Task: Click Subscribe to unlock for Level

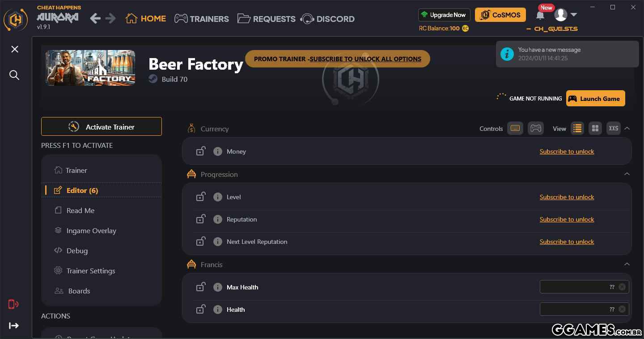Action: pyautogui.click(x=567, y=197)
